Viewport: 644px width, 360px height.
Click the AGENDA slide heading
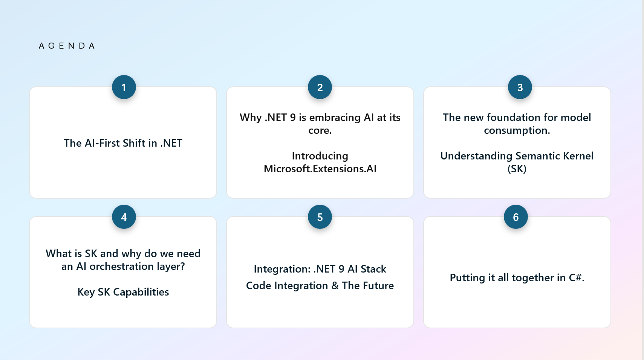pyautogui.click(x=67, y=46)
